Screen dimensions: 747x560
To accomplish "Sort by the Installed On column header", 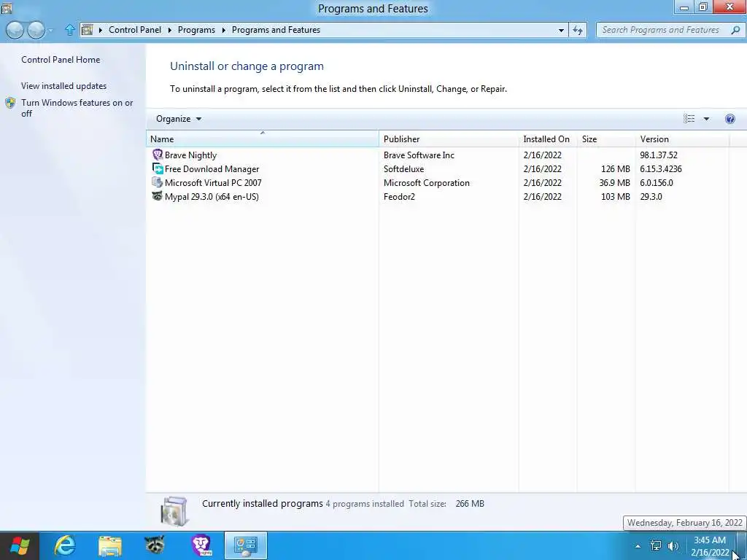I will (547, 139).
